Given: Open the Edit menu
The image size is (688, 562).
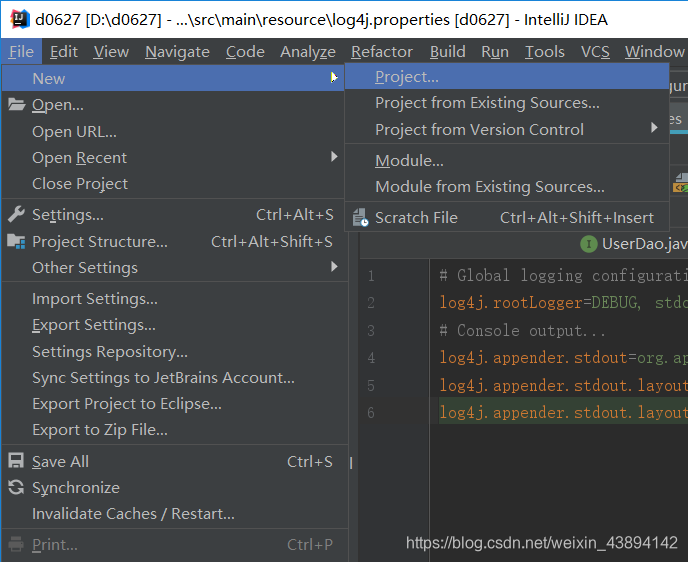Looking at the screenshot, I should (x=64, y=52).
